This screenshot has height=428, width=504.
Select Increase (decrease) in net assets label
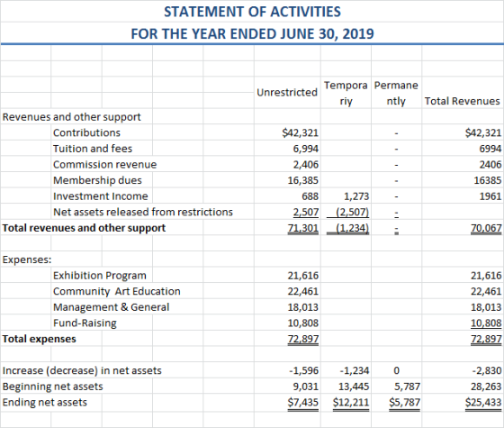[x=82, y=370]
